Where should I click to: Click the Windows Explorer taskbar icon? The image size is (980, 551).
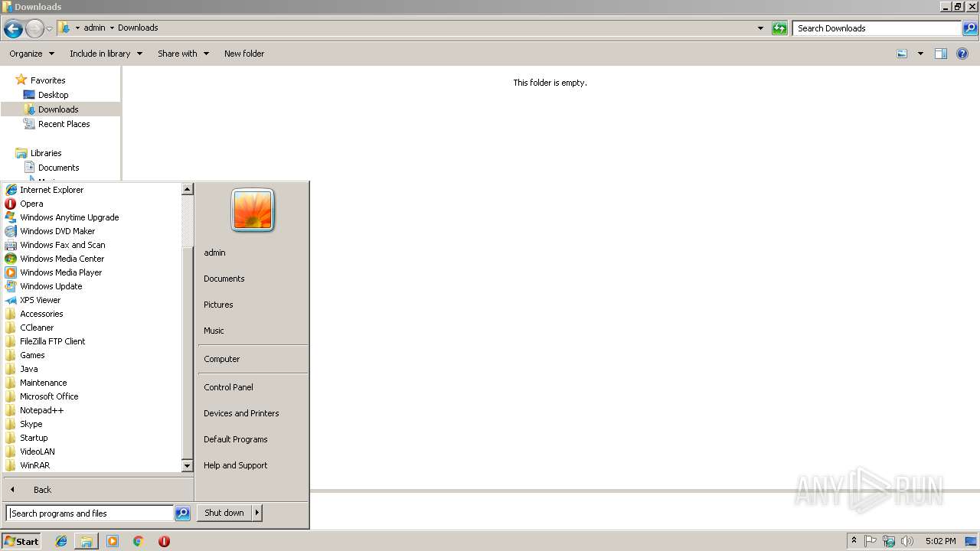[87, 541]
